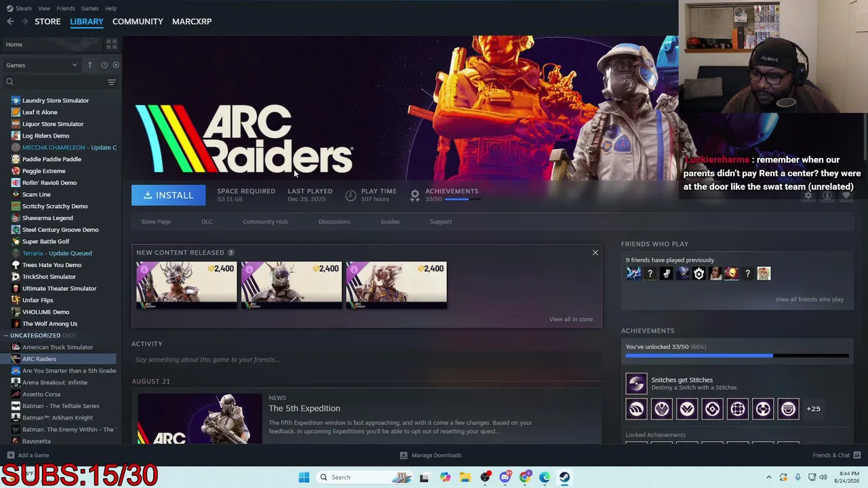Open the game's Store Page link
Viewport: 868px width, 488px height.
[156, 222]
